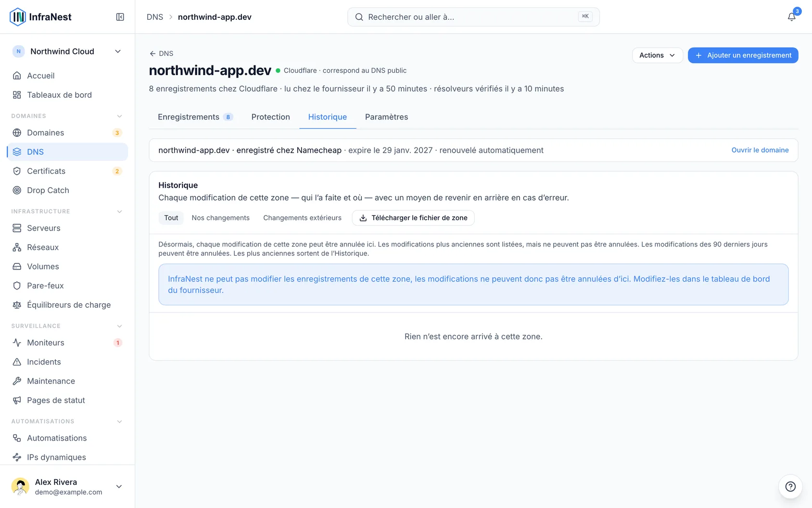The image size is (812, 508).
Task: Open the Northwind Cloud workspace switcher
Action: pos(67,52)
